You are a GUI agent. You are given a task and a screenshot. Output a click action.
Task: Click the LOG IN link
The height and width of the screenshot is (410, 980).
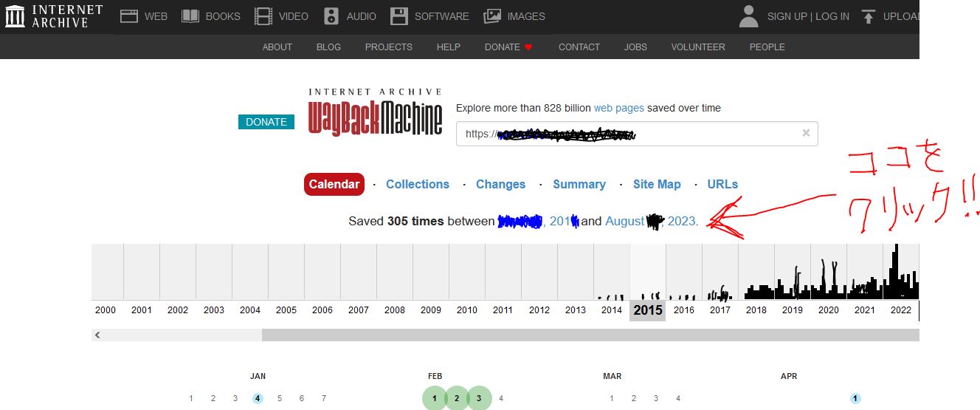point(832,16)
